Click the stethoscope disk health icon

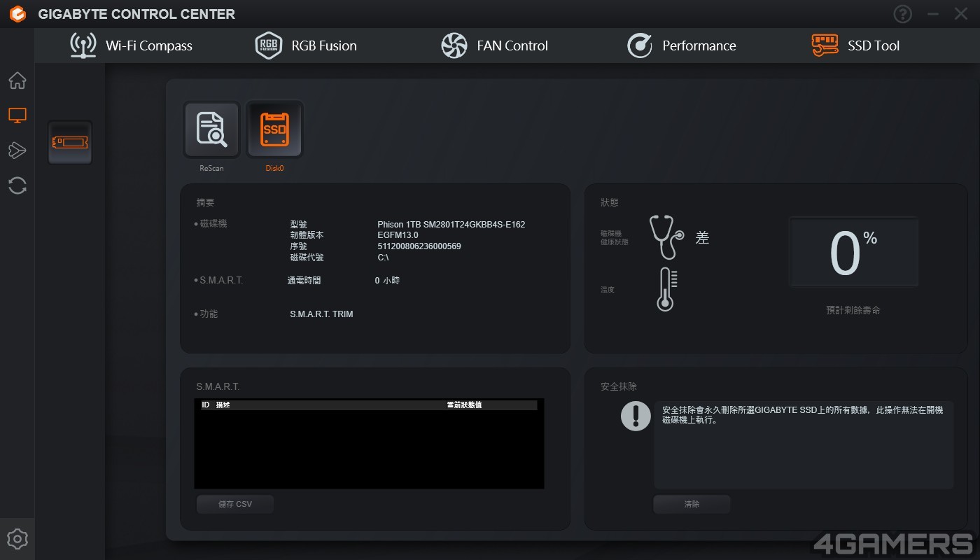tap(666, 237)
